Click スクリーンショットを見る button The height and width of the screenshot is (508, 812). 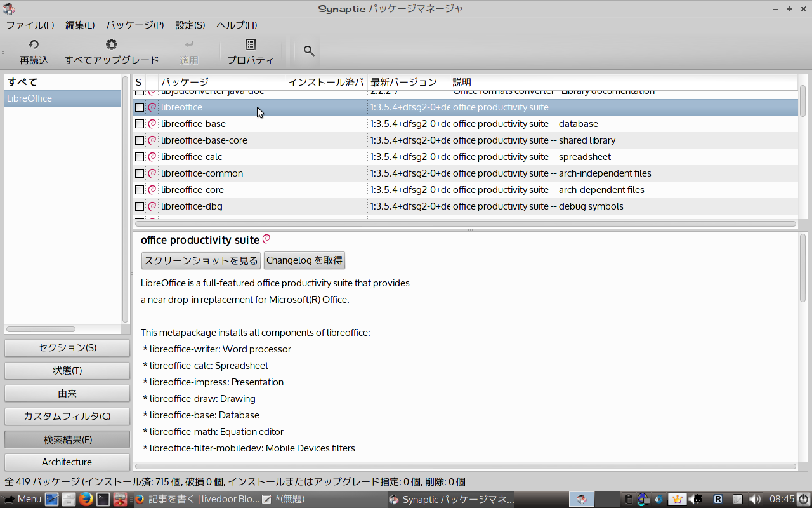pyautogui.click(x=201, y=260)
